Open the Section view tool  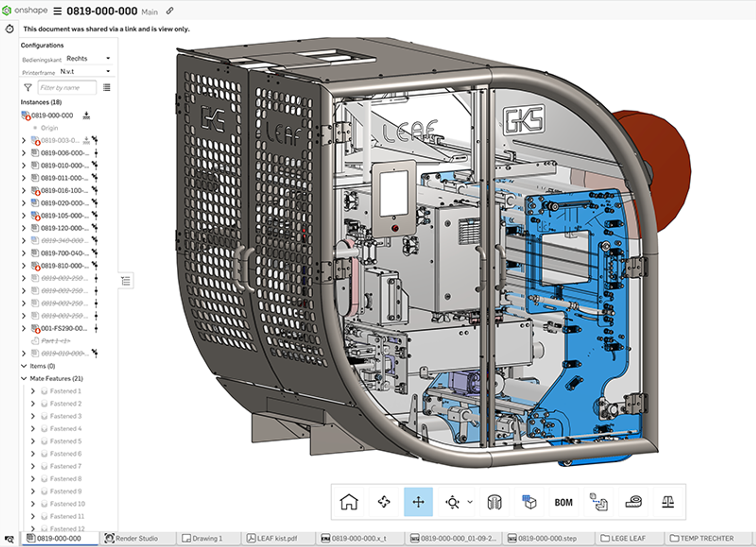(x=493, y=502)
